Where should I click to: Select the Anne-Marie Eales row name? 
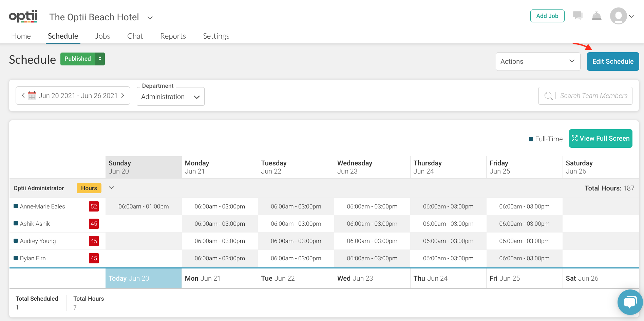[42, 206]
